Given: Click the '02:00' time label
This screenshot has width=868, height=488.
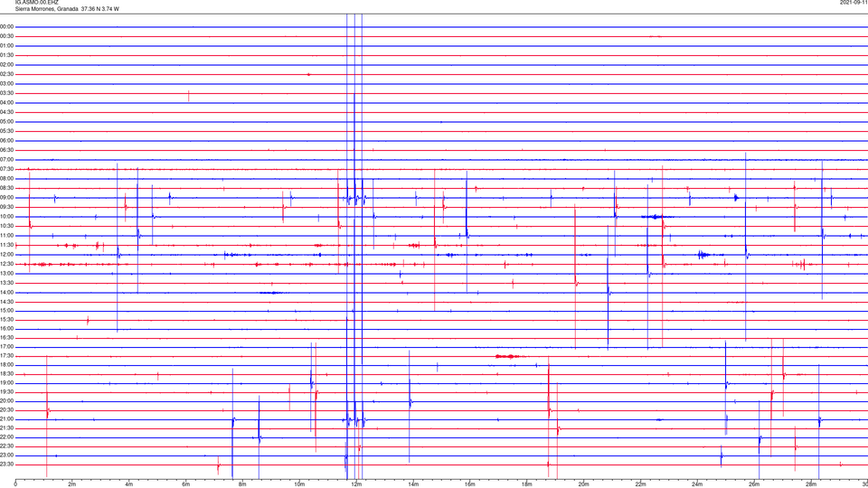Looking at the screenshot, I should 7,65.
